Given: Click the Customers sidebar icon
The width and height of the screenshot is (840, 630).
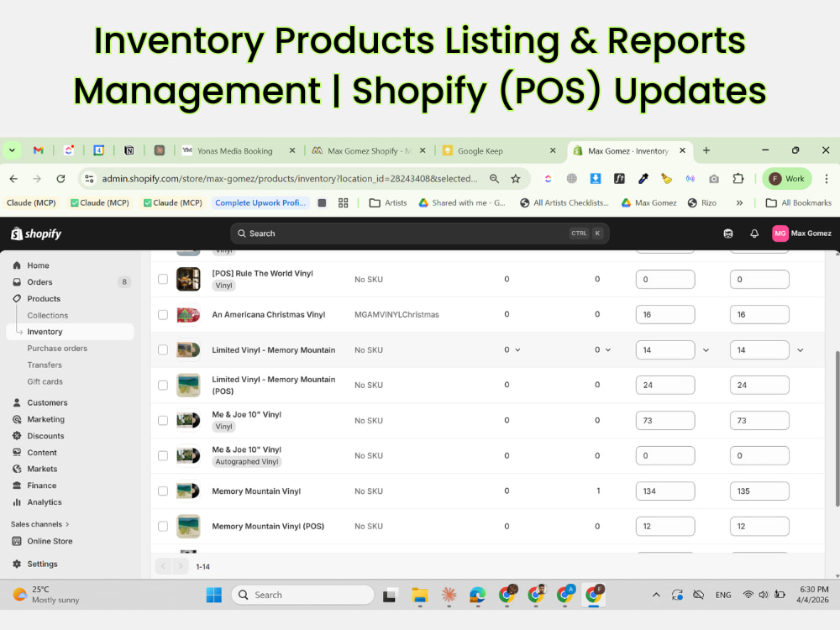Looking at the screenshot, I should coord(17,402).
